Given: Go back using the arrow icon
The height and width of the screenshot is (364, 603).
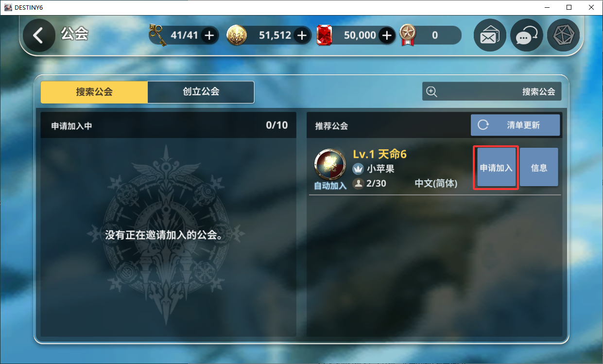Looking at the screenshot, I should pyautogui.click(x=39, y=35).
